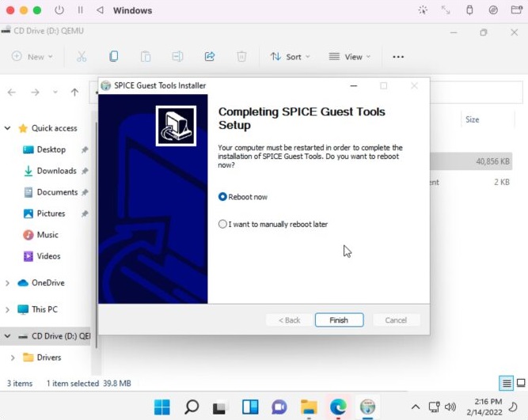Click the volume speaker tray icon
528x420 pixels.
pos(450,407)
